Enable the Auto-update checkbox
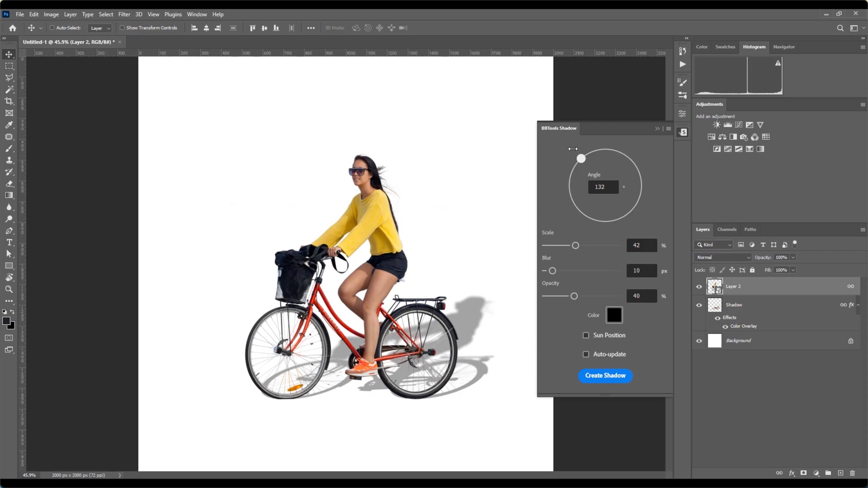This screenshot has width=868, height=488. [586, 354]
